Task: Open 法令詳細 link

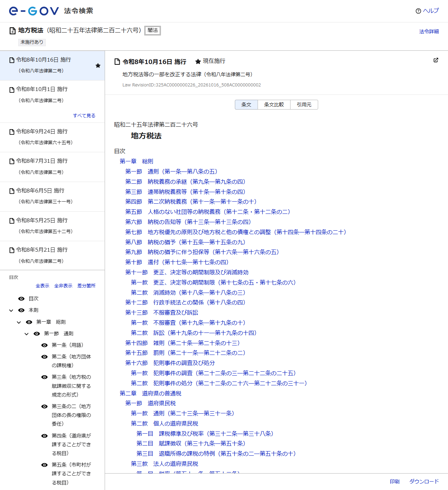Action: tap(429, 31)
